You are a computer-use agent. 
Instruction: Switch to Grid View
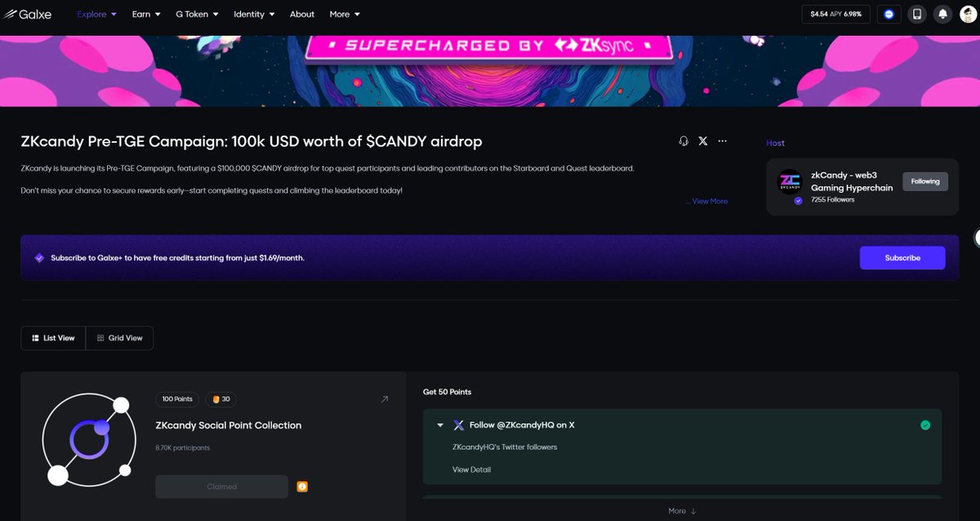pos(119,338)
